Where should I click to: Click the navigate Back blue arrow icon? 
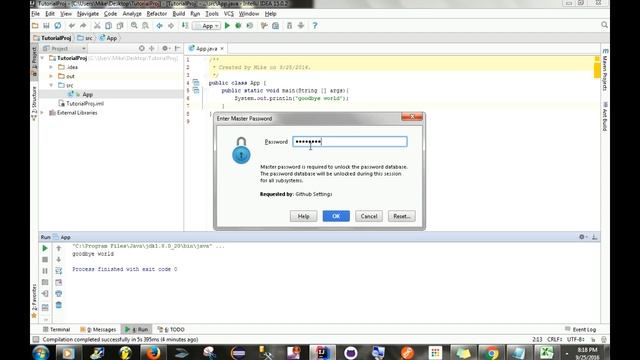click(x=160, y=26)
